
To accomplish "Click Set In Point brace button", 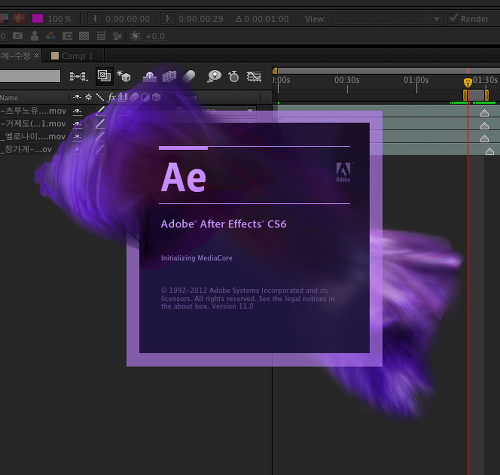I will click(95, 18).
